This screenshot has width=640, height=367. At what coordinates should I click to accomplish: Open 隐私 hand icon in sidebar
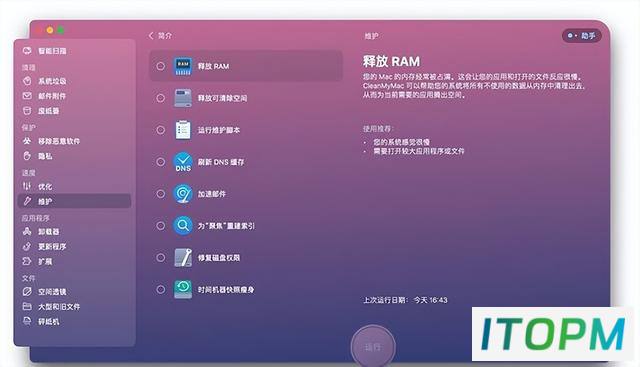pos(27,156)
